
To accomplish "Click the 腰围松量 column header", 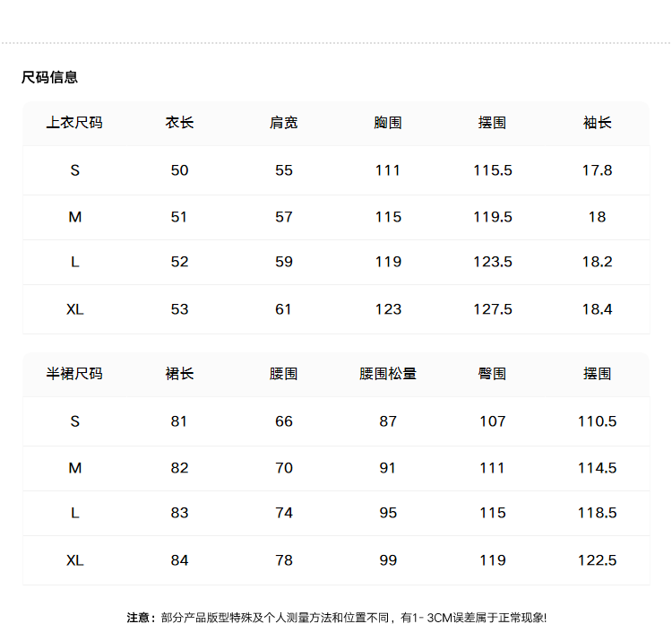I will pyautogui.click(x=388, y=374).
